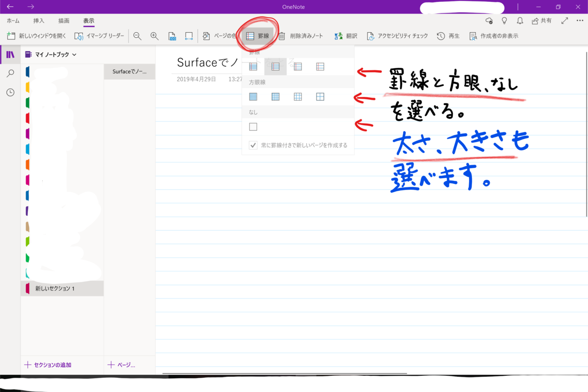
Task: Choose the smallest grid lines option
Action: (253, 97)
